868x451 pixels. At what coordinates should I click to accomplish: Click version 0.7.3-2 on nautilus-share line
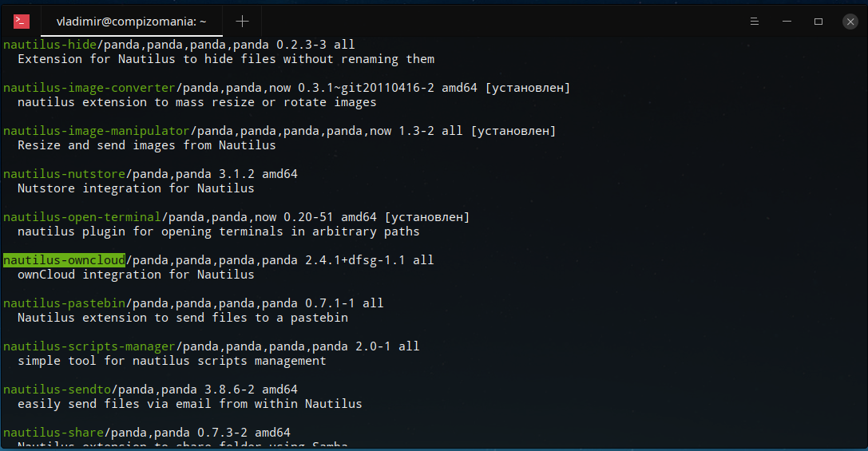(222, 433)
